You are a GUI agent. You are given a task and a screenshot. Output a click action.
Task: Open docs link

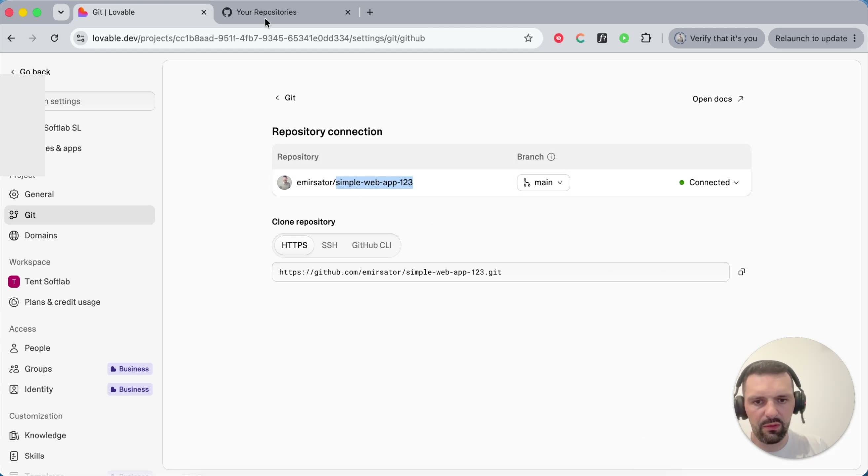coord(718,99)
